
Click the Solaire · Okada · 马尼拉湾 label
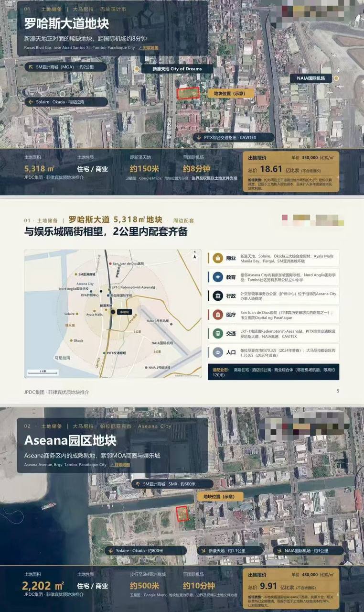click(x=67, y=102)
